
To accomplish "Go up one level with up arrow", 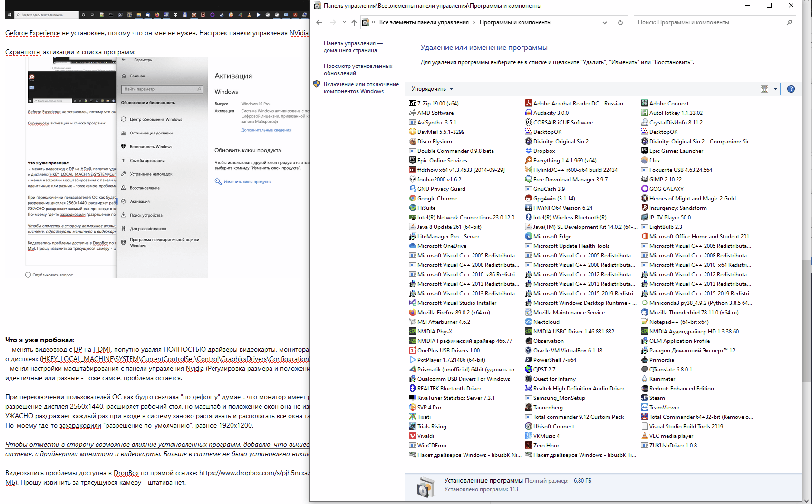I will 354,22.
